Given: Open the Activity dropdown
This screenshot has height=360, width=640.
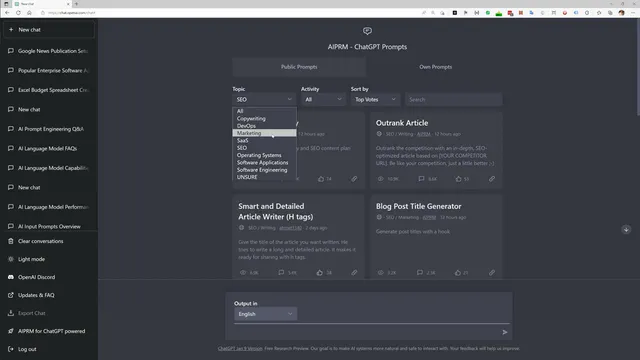Looking at the screenshot, I should [323, 99].
